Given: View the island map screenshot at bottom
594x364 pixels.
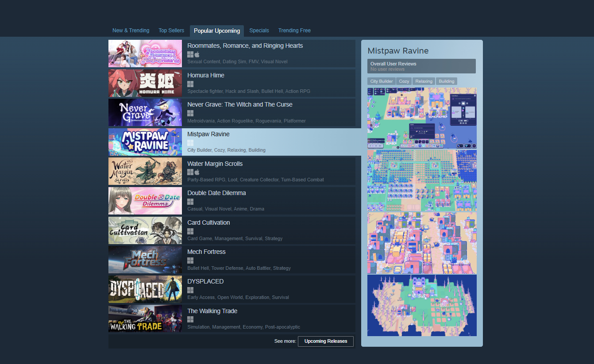Looking at the screenshot, I should [422, 305].
